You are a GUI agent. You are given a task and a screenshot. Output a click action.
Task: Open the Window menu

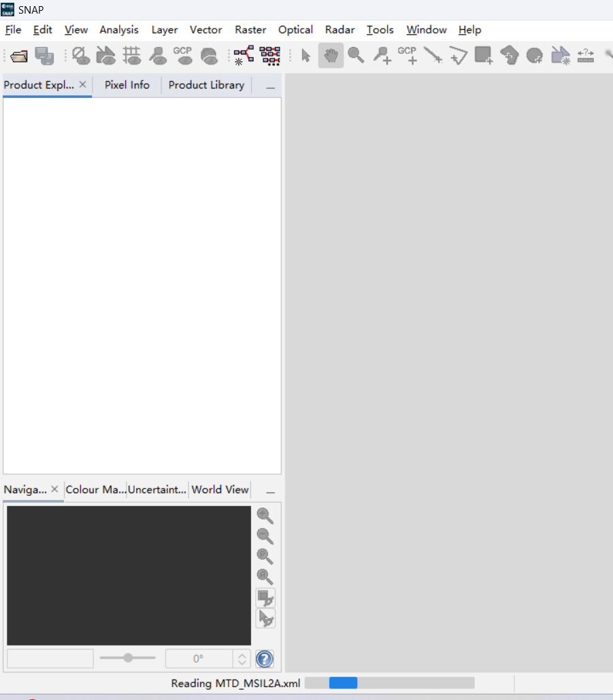pos(427,30)
